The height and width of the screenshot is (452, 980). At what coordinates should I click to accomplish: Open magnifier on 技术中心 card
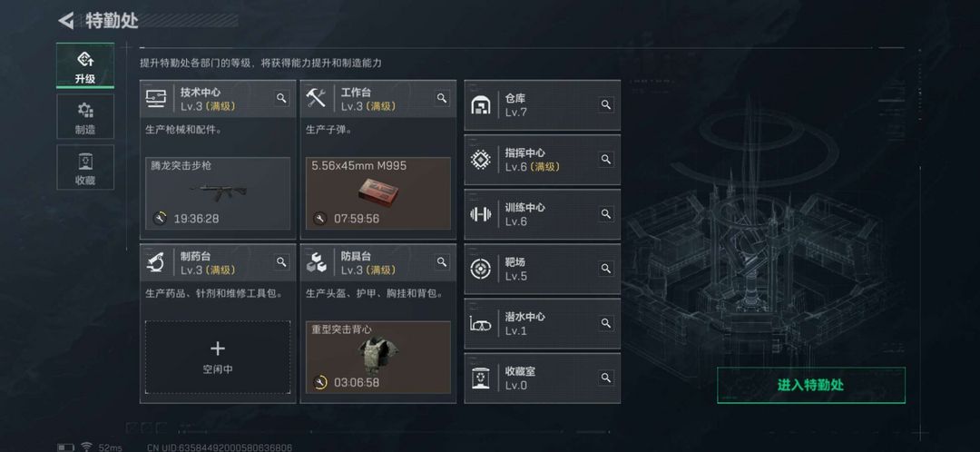pos(281,98)
